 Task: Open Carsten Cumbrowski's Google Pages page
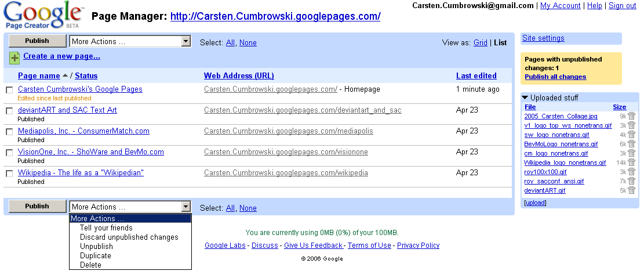80,89
